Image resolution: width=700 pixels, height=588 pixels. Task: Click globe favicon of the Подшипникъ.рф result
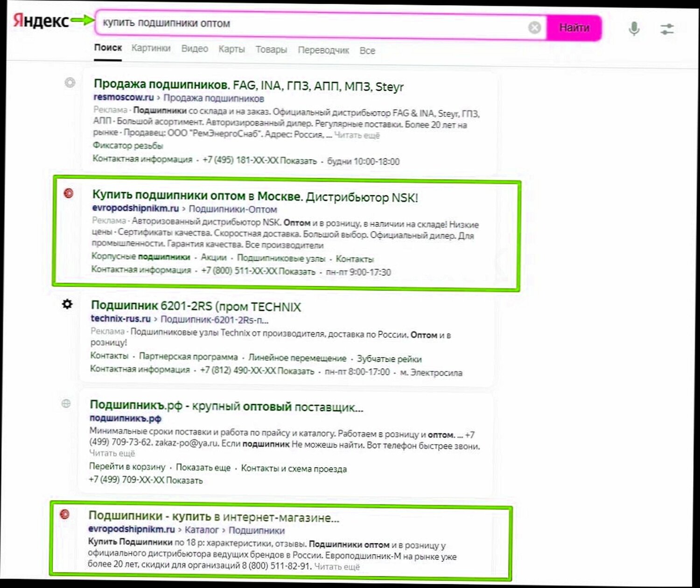click(x=66, y=403)
